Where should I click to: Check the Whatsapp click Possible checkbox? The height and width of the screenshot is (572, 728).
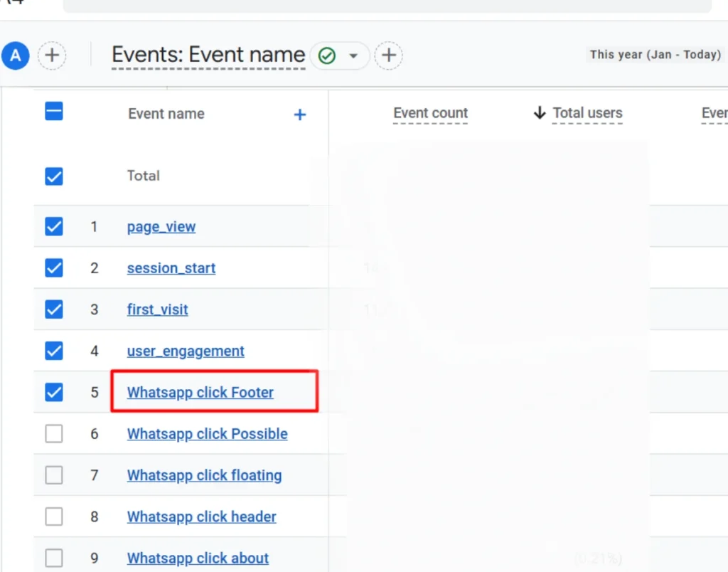click(x=54, y=434)
